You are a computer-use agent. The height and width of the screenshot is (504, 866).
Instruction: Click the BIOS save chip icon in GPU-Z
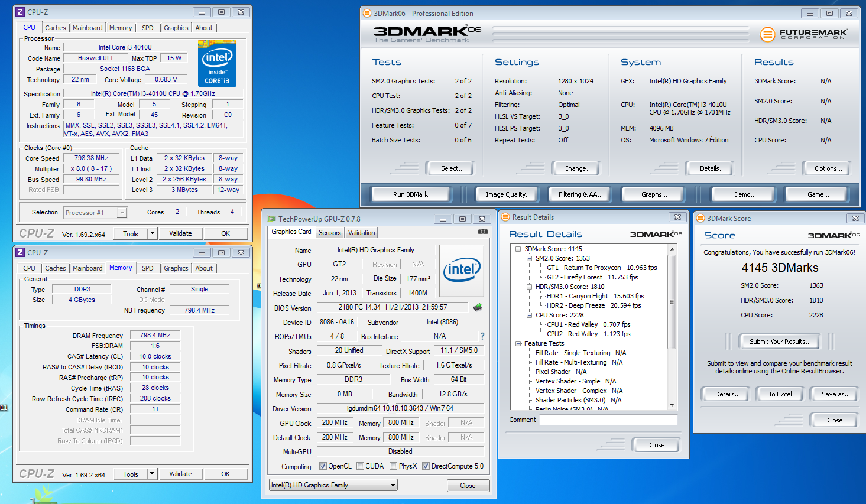478,307
